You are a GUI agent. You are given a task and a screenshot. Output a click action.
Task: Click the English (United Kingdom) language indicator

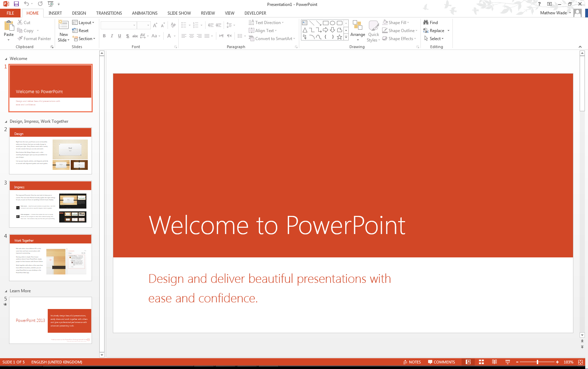57,362
